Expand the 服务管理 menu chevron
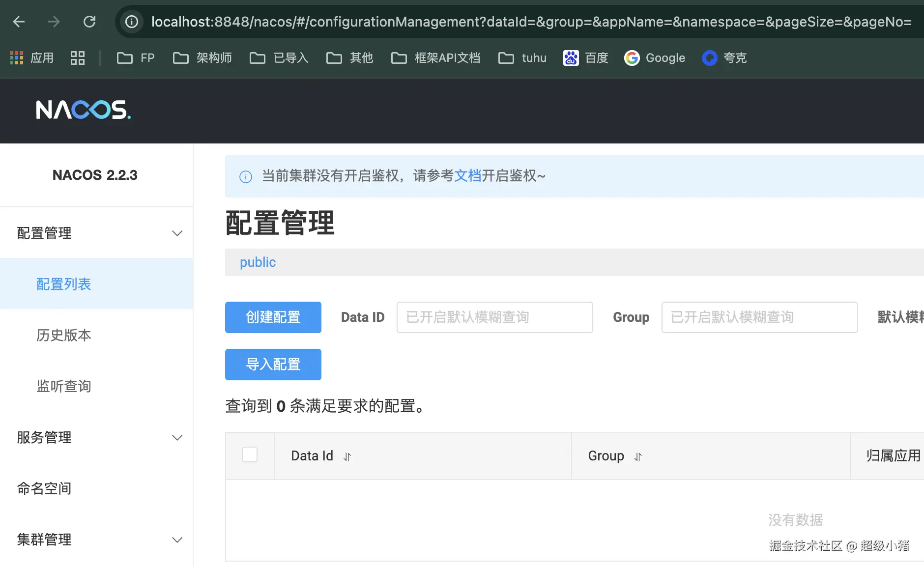The width and height of the screenshot is (924, 567). [177, 438]
